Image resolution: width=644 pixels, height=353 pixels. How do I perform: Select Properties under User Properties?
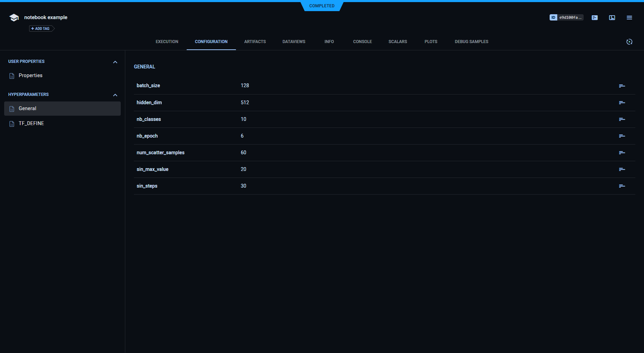[31, 75]
